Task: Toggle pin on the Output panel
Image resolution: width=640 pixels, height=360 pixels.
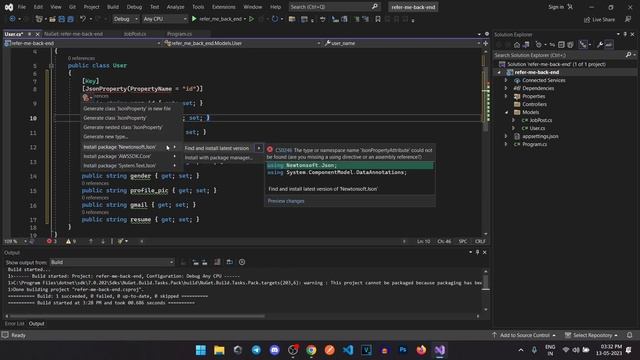Action: click(x=477, y=252)
